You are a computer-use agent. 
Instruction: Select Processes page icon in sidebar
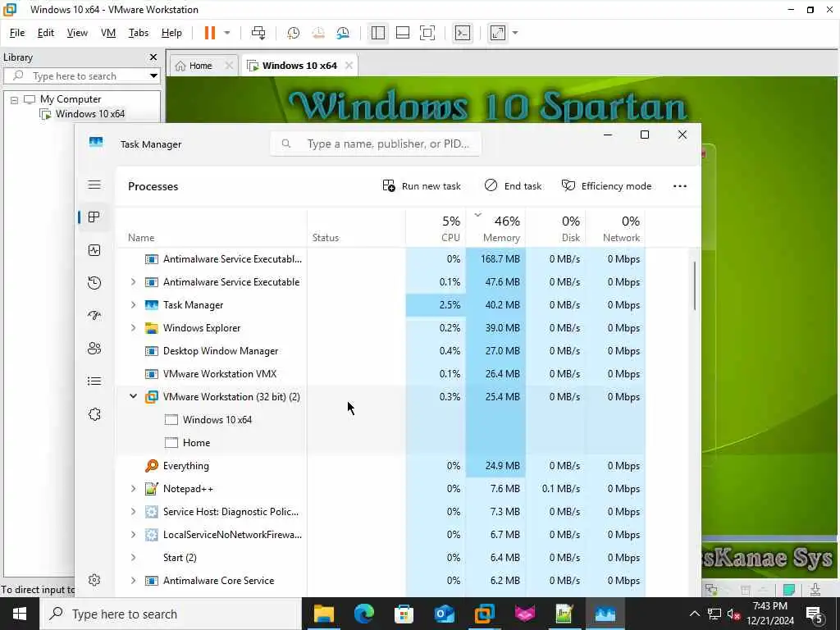(94, 217)
